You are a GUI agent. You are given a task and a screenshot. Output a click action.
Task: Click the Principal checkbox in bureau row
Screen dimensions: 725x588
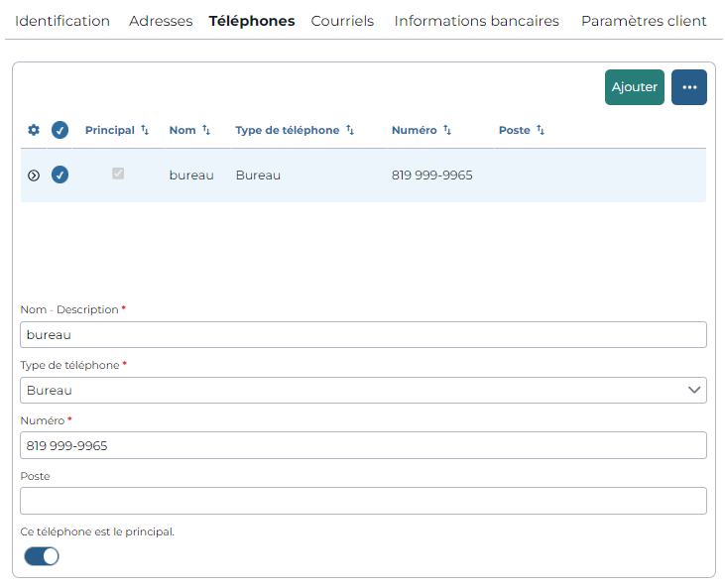(x=118, y=174)
